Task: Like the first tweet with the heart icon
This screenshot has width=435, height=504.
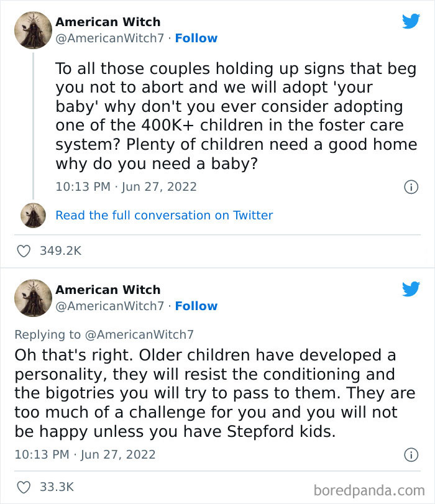Action: click(x=24, y=251)
